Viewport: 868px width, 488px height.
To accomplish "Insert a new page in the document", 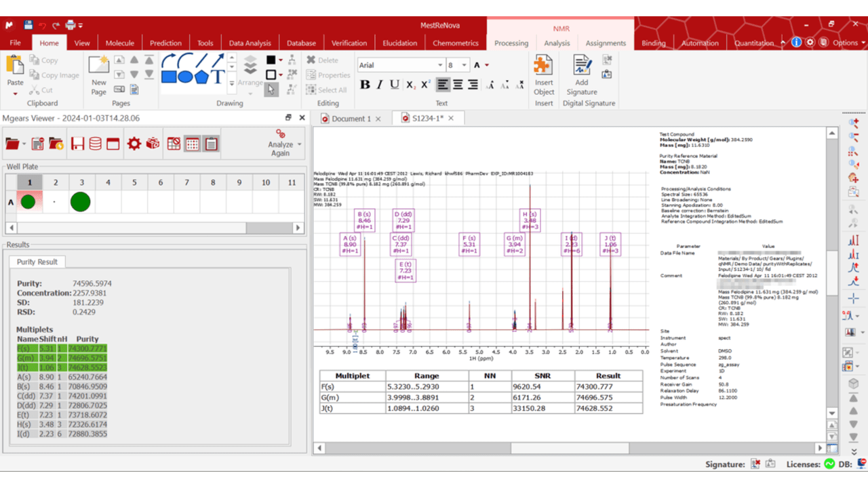I will (99, 76).
